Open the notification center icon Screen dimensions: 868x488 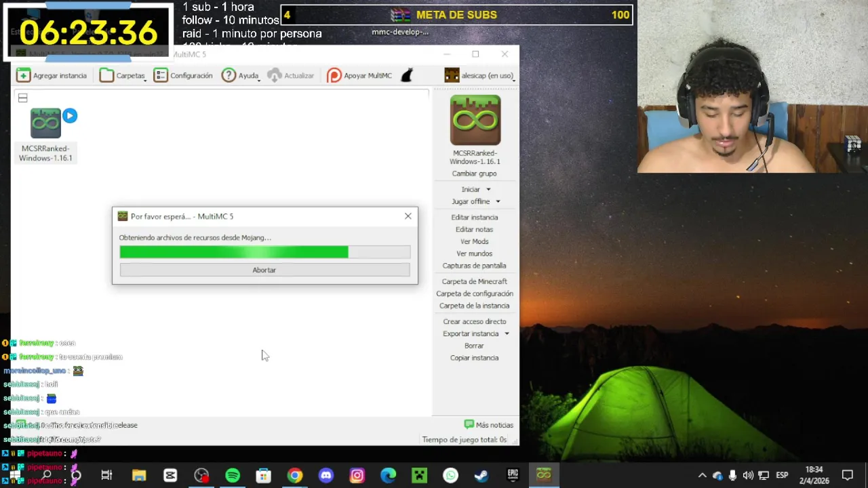click(x=848, y=476)
